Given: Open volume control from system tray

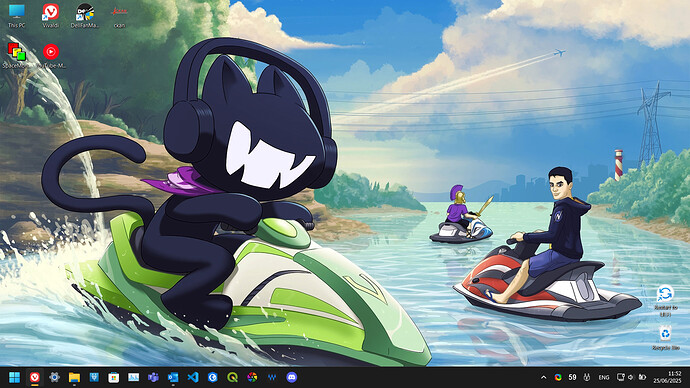Looking at the screenshot, I should coord(631,377).
